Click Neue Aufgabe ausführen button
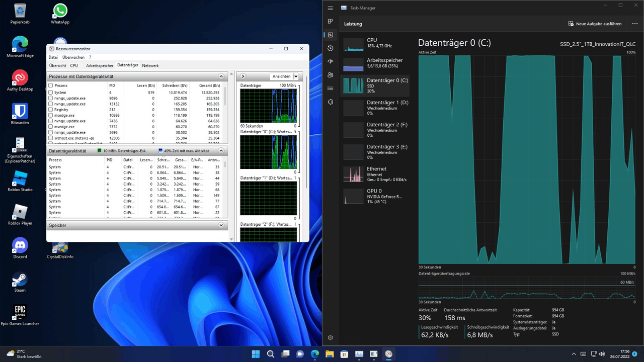Image resolution: width=644 pixels, height=362 pixels. [595, 24]
